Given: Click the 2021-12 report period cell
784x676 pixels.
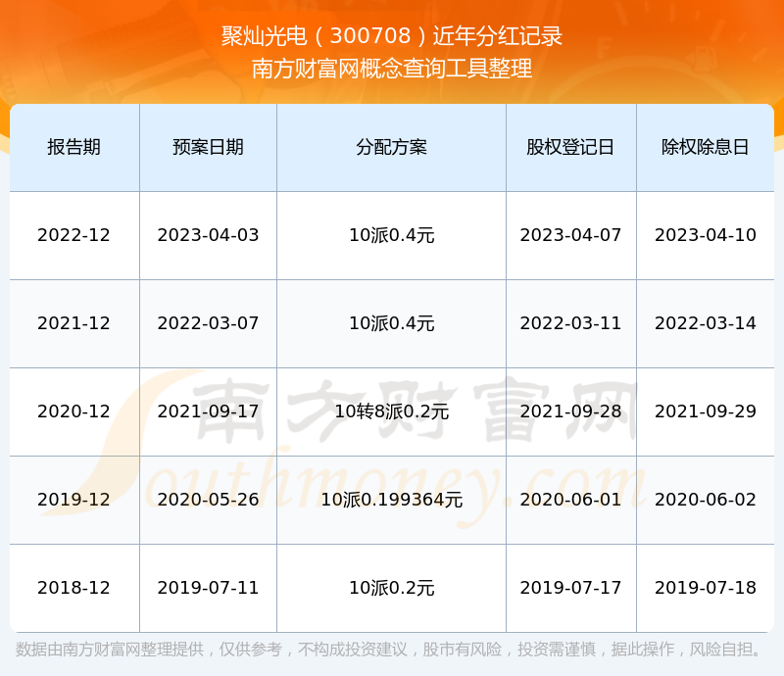Looking at the screenshot, I should coord(74,323).
